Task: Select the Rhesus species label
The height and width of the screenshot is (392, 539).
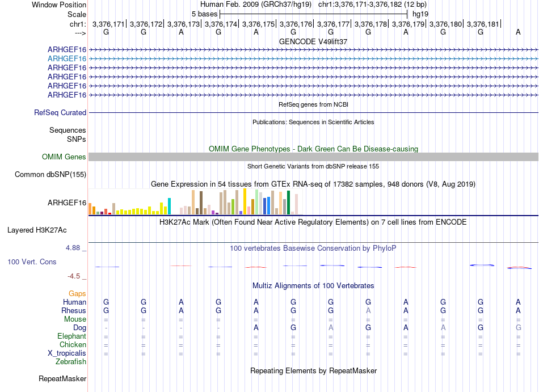Action: point(74,310)
